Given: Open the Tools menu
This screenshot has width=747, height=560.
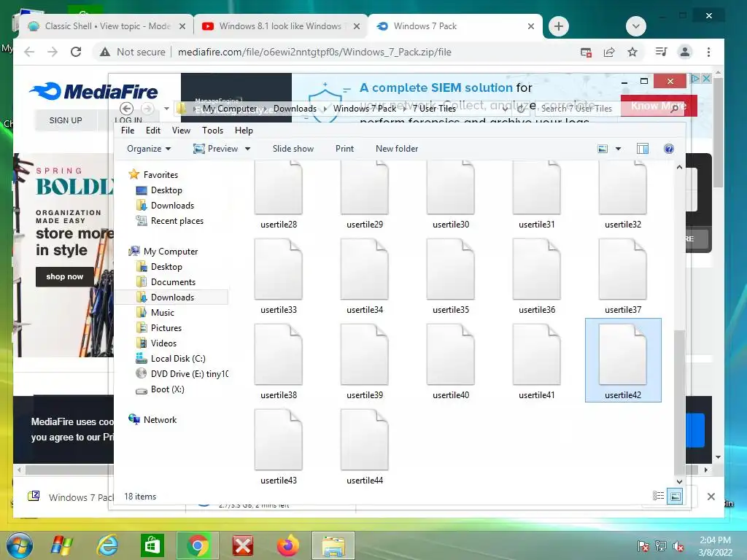Looking at the screenshot, I should tap(212, 131).
